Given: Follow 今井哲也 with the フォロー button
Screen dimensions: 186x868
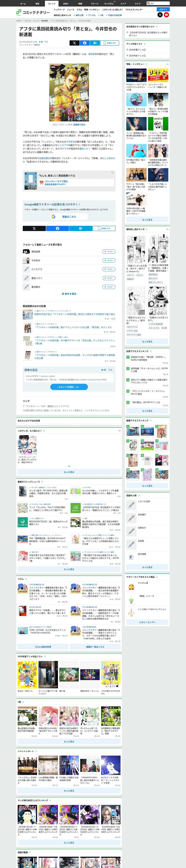Looking at the screenshot, I should 109,260.
